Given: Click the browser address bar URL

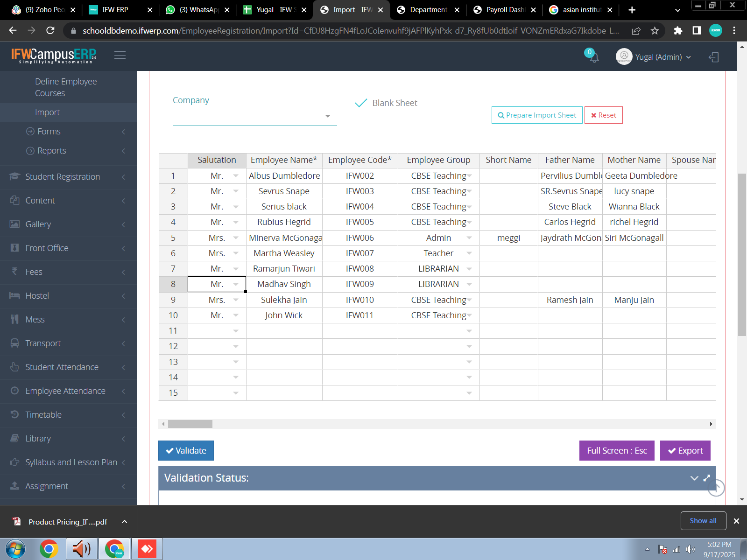Looking at the screenshot, I should [351, 31].
